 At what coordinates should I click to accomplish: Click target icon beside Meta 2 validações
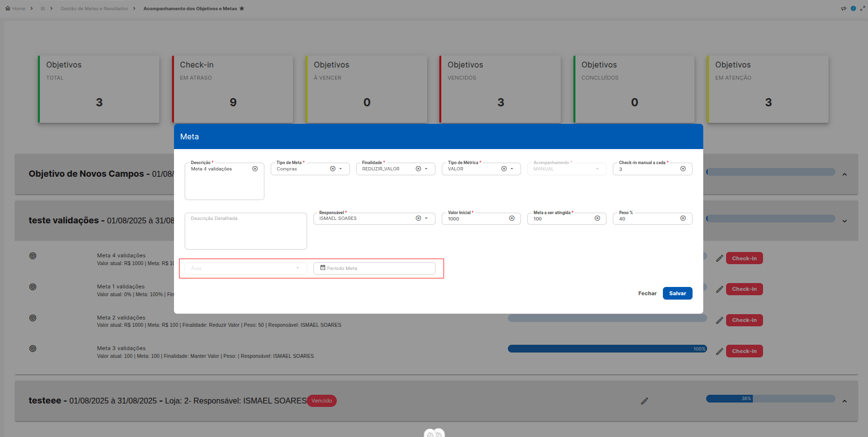tap(33, 318)
